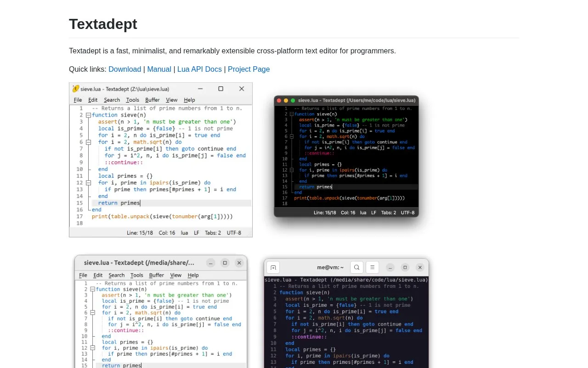This screenshot has width=588, height=368.
Task: Close the me@vm terminal window
Action: point(420,267)
